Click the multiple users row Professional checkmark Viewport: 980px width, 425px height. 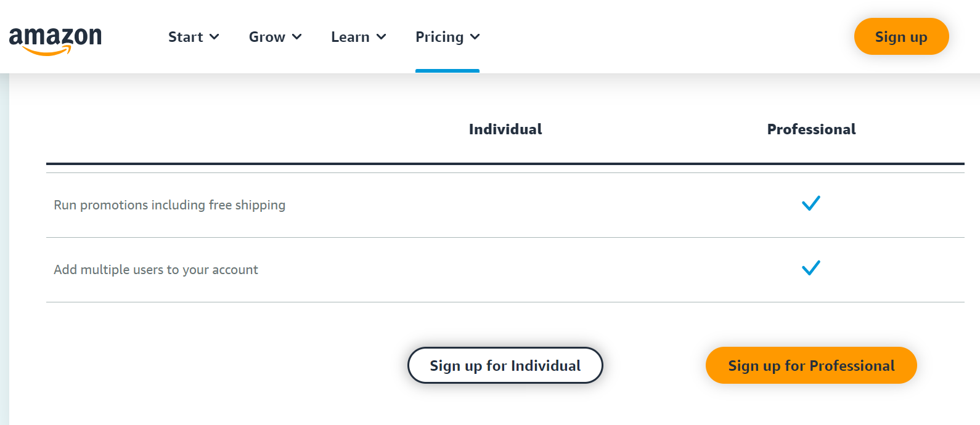(x=811, y=268)
